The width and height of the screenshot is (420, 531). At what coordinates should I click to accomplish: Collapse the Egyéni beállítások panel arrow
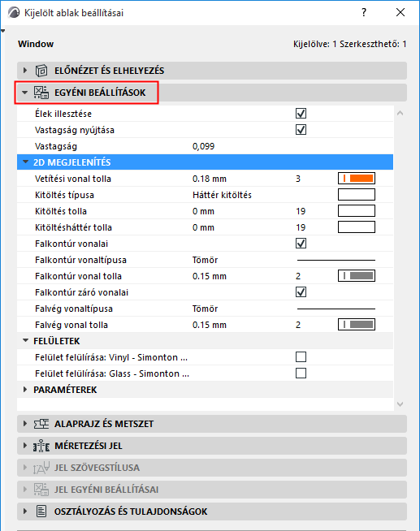tap(24, 93)
